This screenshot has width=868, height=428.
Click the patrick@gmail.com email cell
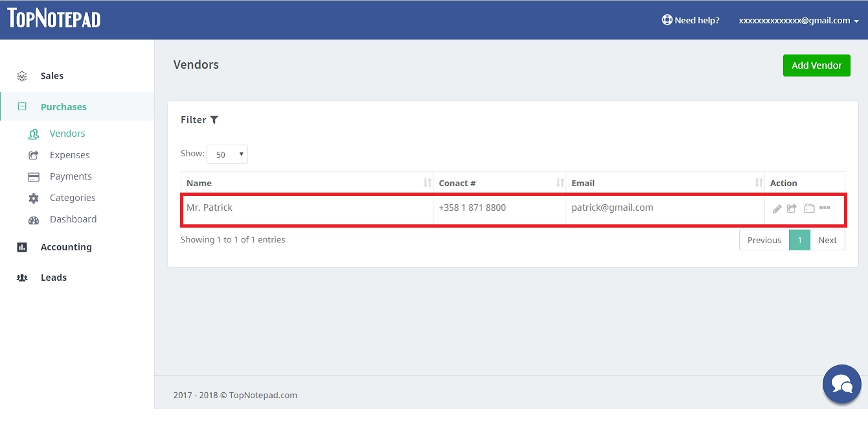pyautogui.click(x=612, y=208)
